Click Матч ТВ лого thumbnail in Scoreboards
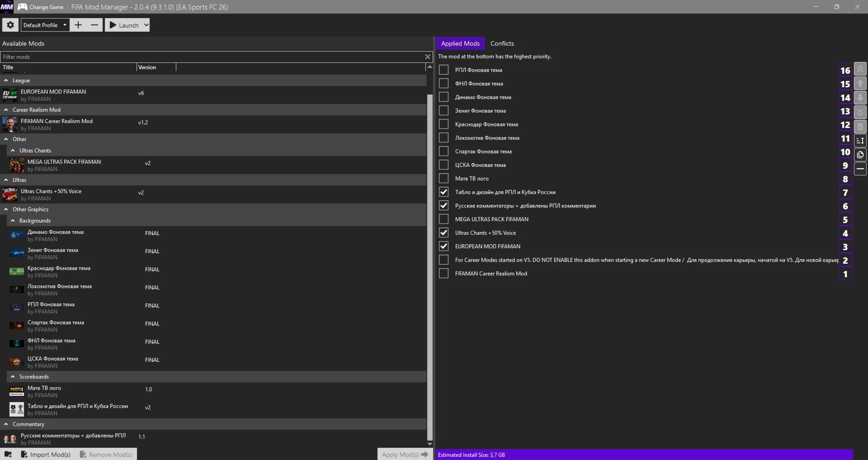Screen dimensions: 868x460 (17, 391)
